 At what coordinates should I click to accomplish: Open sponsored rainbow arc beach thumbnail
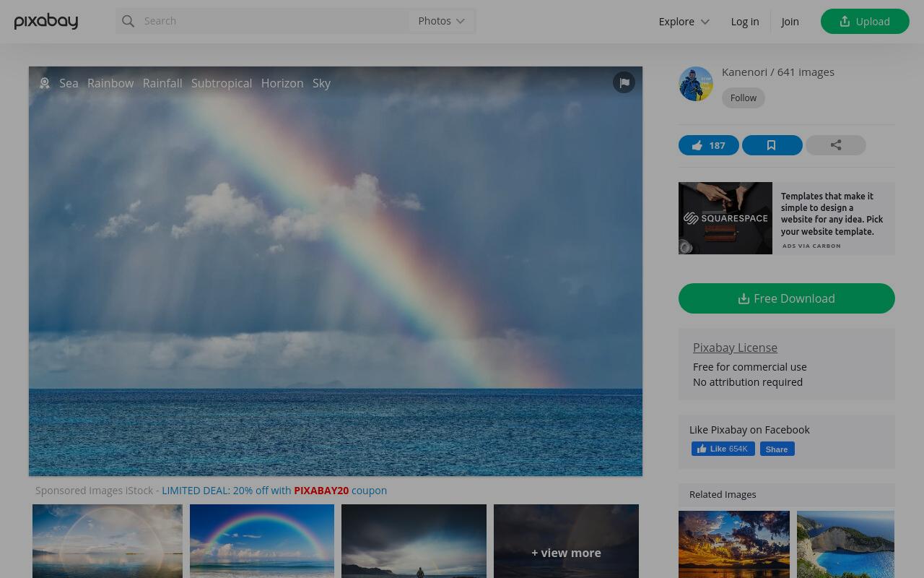262,541
